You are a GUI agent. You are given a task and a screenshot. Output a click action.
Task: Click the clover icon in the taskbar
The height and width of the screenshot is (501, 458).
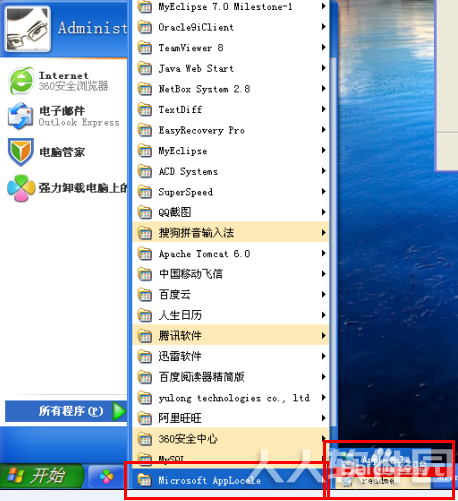[x=106, y=477]
